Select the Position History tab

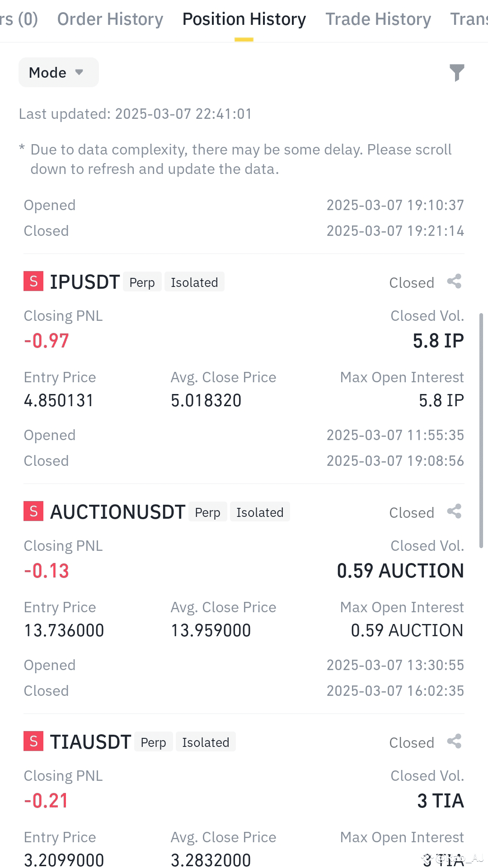tap(244, 19)
